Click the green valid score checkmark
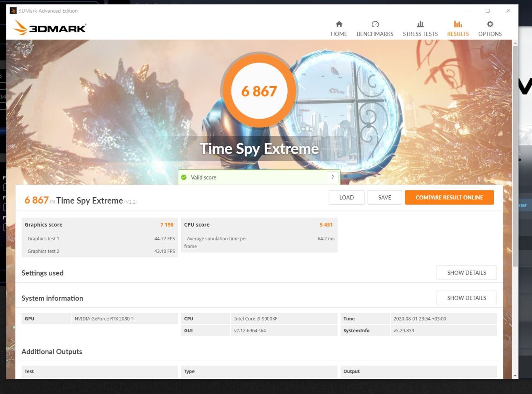 pos(184,177)
